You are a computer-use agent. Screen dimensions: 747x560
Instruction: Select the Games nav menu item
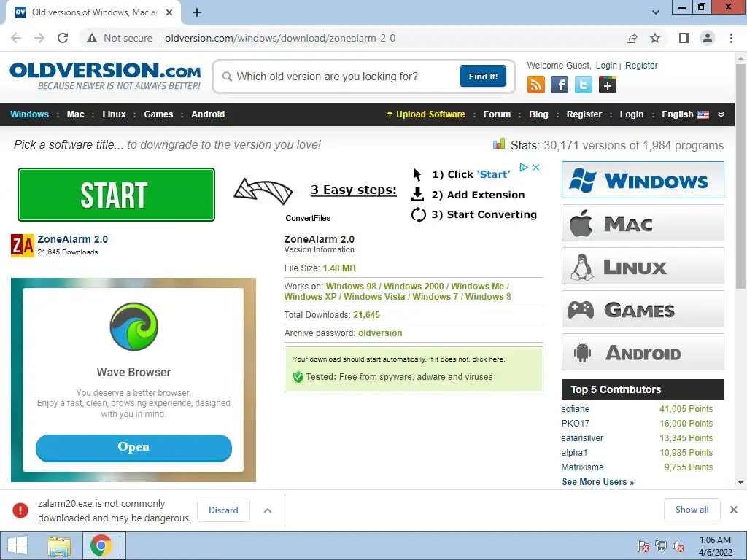pos(158,114)
